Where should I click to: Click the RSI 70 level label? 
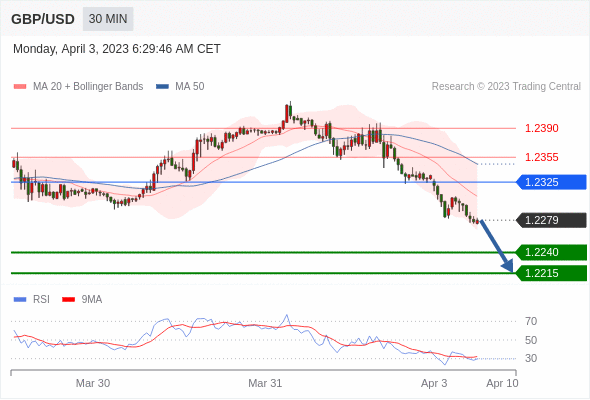pos(531,321)
